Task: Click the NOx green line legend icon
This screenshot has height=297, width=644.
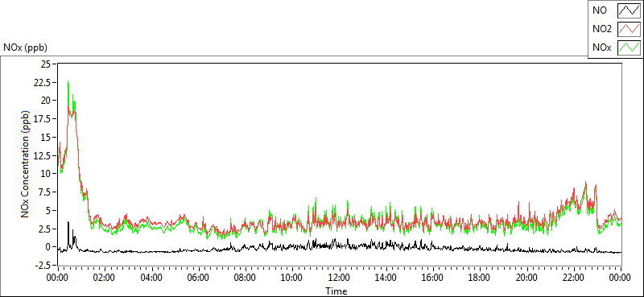Action: click(x=630, y=47)
